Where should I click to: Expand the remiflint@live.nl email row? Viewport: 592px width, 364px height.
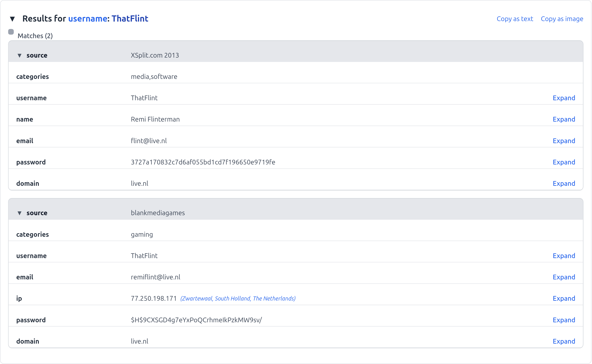click(564, 277)
